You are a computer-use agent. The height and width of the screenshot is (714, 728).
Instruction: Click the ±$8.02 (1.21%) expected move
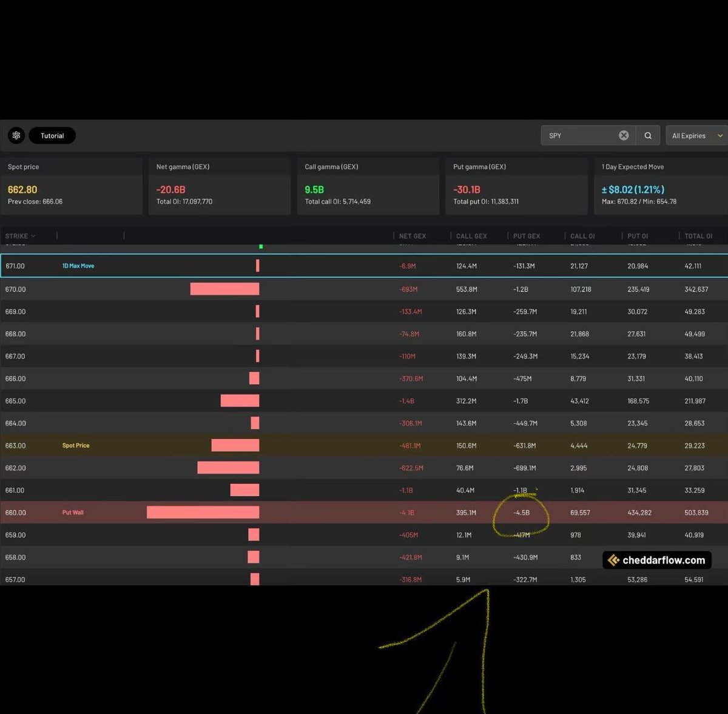pyautogui.click(x=633, y=190)
